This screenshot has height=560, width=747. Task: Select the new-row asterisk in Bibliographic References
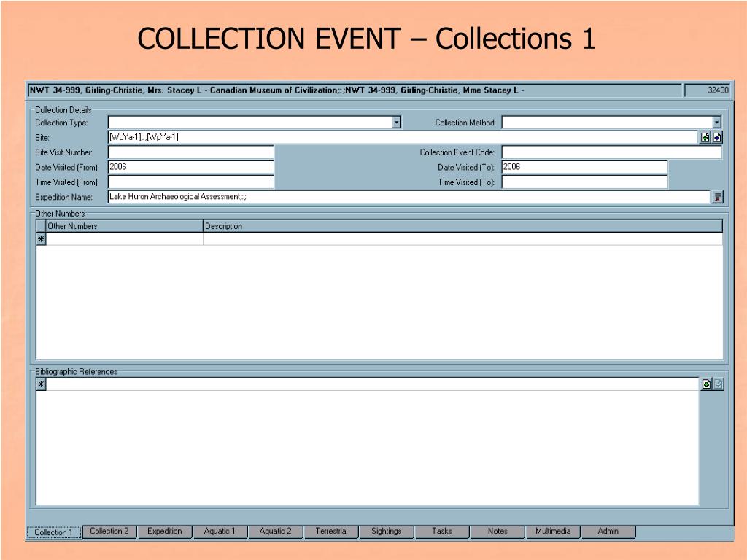coord(41,384)
